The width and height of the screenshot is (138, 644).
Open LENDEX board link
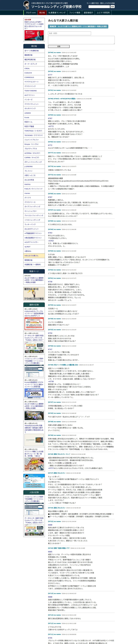(x=34, y=113)
